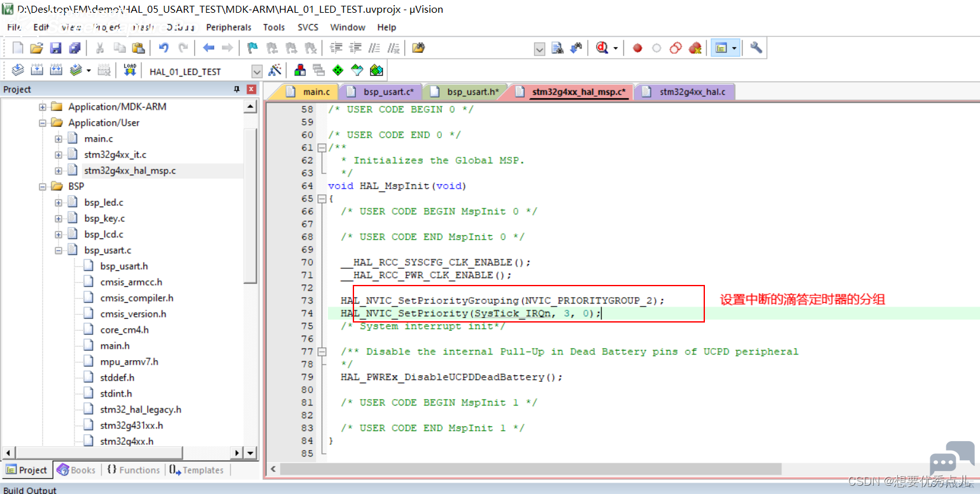Toggle the project window view button
This screenshot has width=980, height=494.
(x=721, y=48)
